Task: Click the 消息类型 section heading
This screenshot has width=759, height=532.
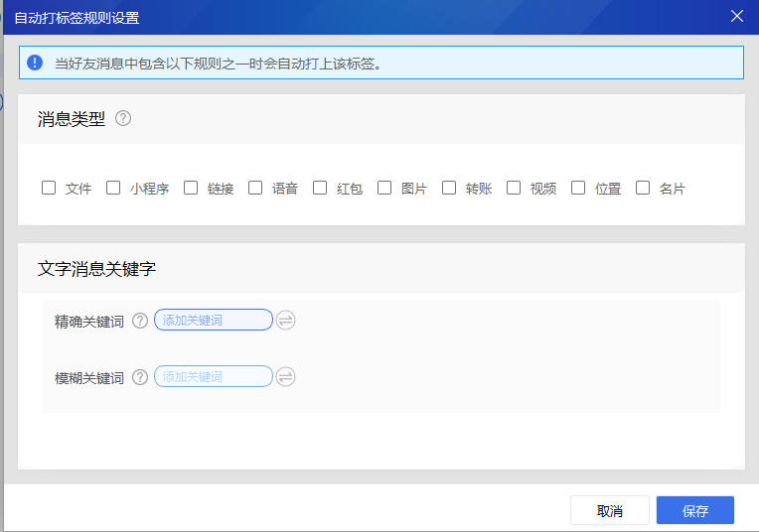Action: coord(72,119)
